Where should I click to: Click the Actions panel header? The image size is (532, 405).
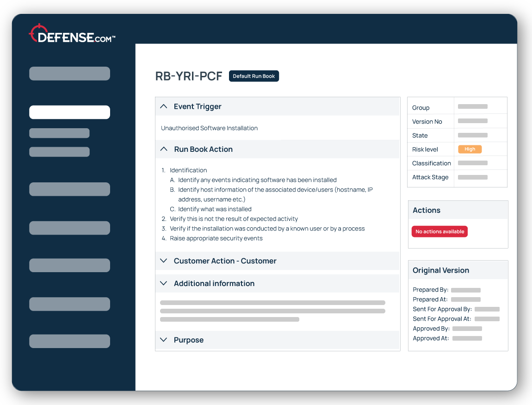(427, 210)
